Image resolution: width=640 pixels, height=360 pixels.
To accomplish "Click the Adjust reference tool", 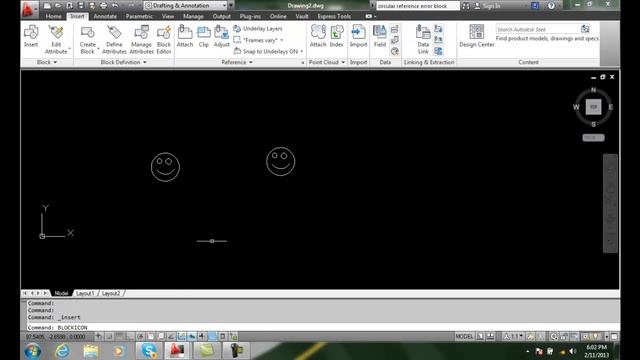I will [222, 36].
